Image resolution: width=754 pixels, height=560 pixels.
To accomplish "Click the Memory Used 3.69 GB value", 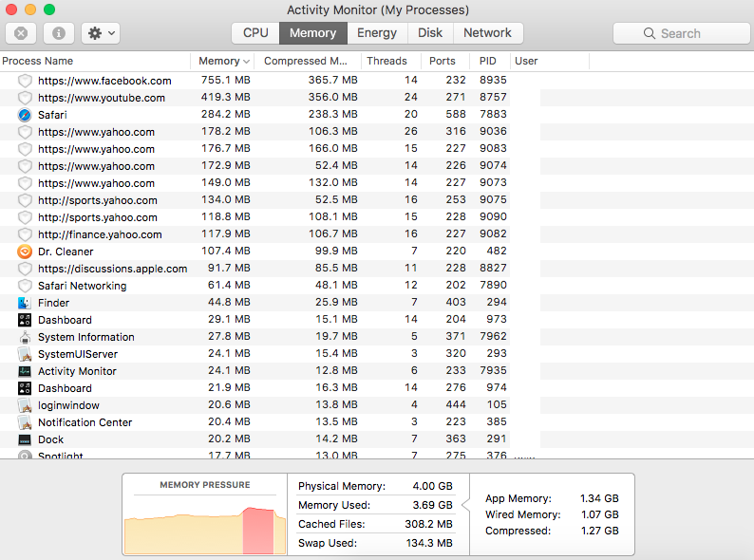I will pyautogui.click(x=432, y=505).
